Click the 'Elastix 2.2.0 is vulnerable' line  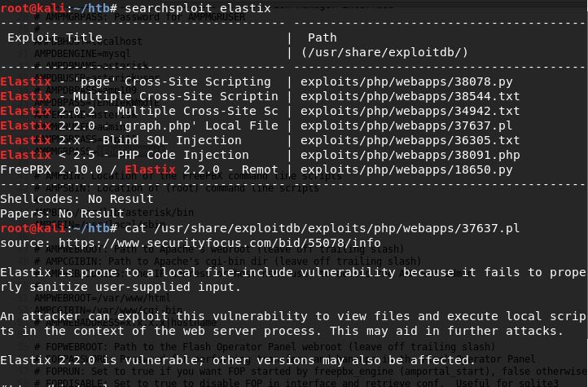(x=238, y=360)
